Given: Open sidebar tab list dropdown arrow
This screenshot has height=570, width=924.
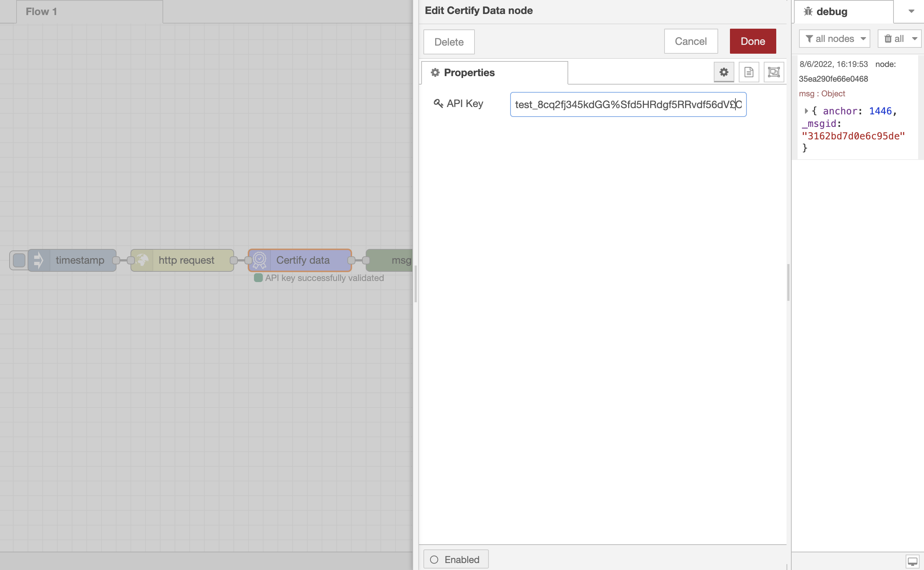Looking at the screenshot, I should [x=911, y=11].
